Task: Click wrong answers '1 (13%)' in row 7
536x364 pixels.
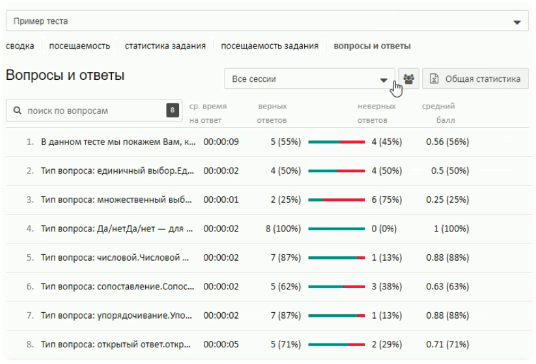Action: click(x=387, y=315)
